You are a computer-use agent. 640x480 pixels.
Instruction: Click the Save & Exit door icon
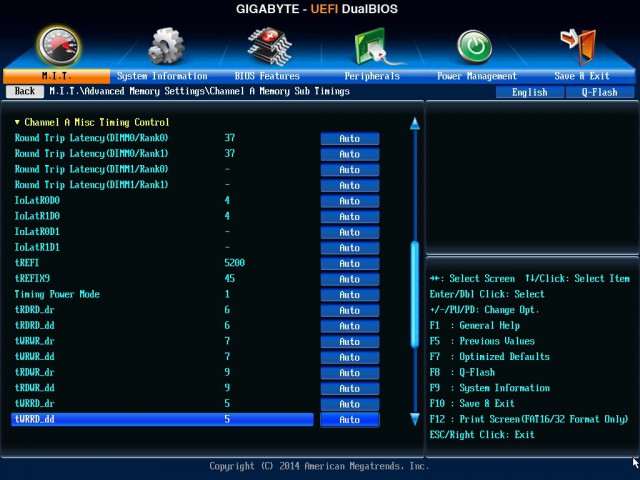pyautogui.click(x=579, y=47)
